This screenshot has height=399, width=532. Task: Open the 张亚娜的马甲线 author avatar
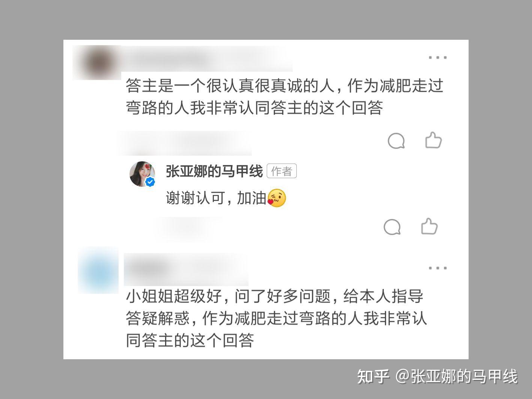142,174
